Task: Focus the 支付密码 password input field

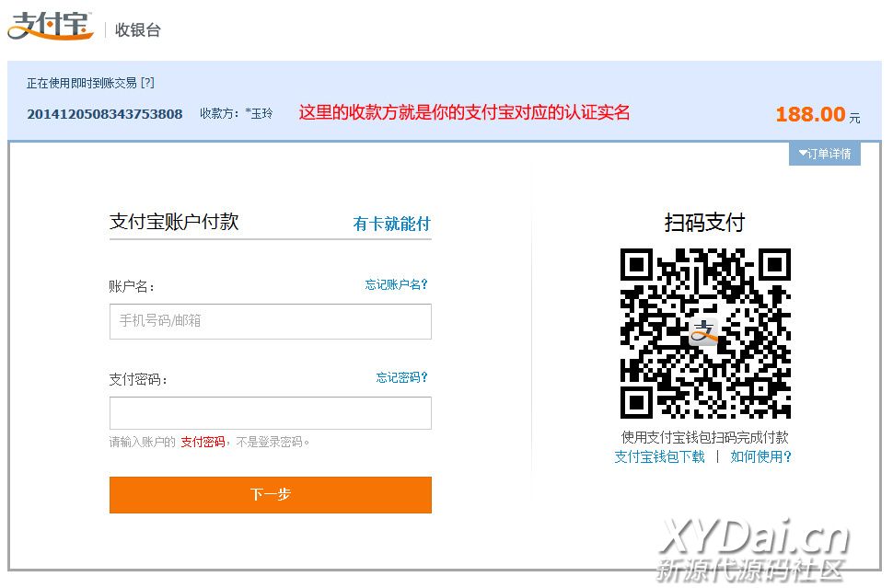Action: pyautogui.click(x=270, y=413)
